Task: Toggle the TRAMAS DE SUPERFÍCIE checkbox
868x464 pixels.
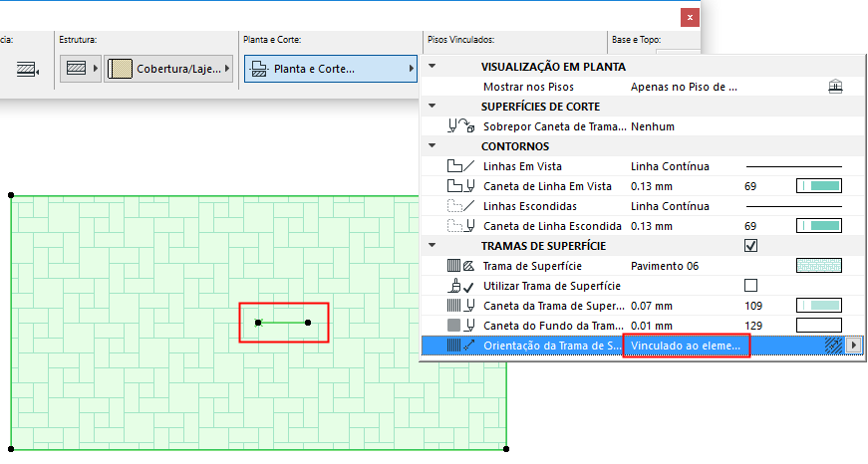Action: (750, 246)
